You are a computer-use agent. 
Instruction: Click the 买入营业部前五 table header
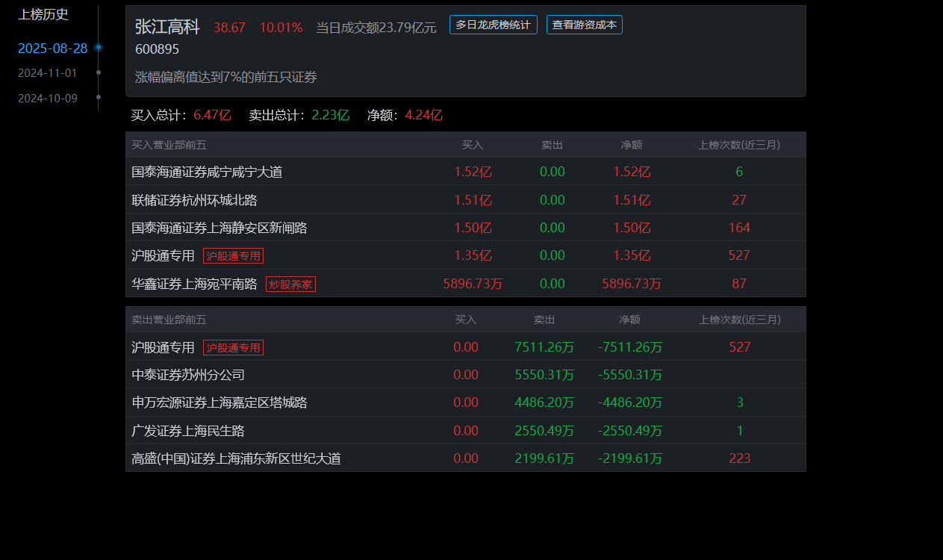coord(169,145)
